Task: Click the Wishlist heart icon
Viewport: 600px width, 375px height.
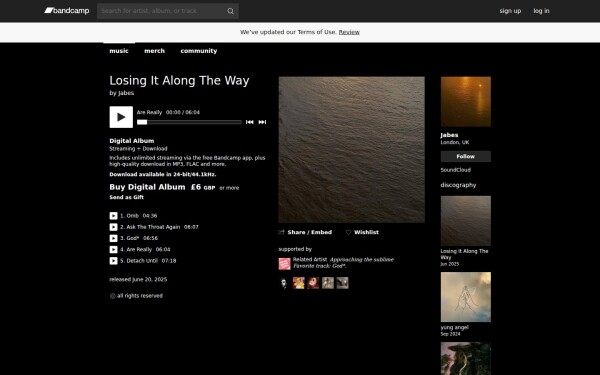Action: [x=348, y=232]
